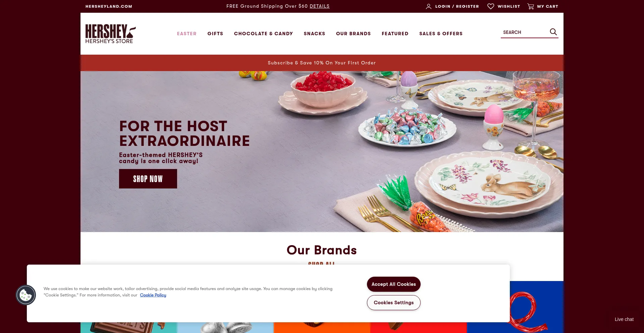This screenshot has width=644, height=333.
Task: Open the shopping cart icon
Action: pyautogui.click(x=531, y=6)
